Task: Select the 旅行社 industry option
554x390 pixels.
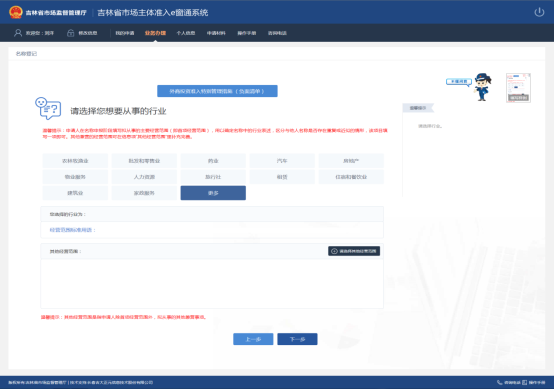Action: (x=213, y=177)
